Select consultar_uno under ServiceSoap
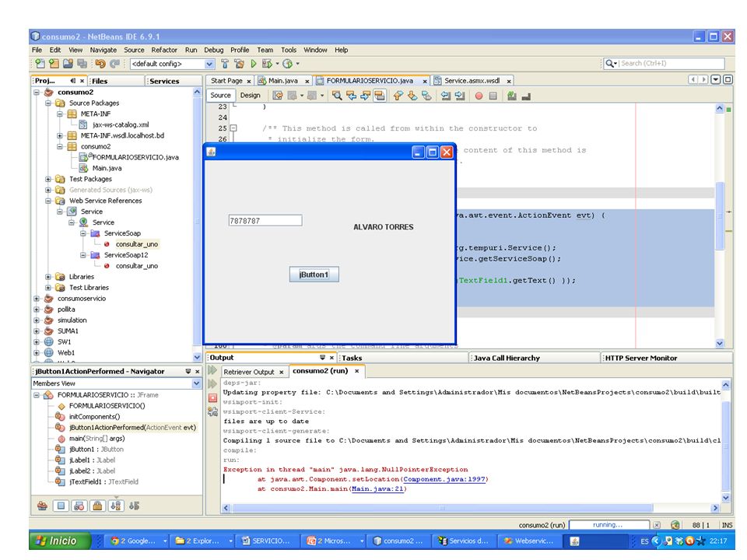 coord(137,244)
